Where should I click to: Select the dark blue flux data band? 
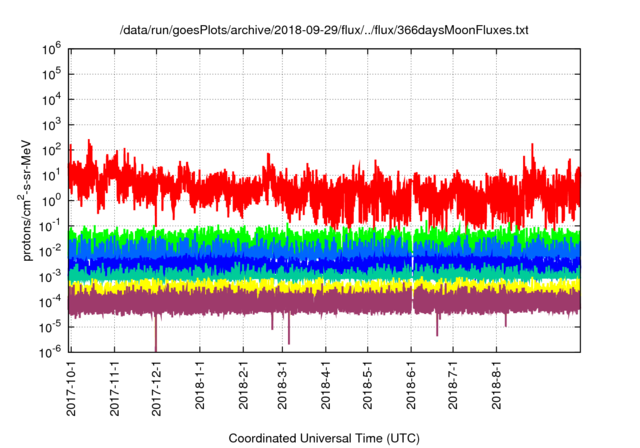tap(300, 262)
